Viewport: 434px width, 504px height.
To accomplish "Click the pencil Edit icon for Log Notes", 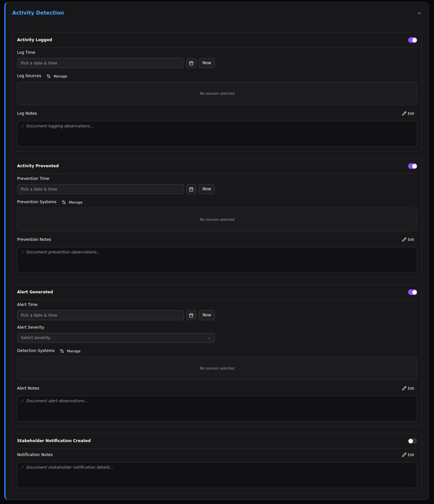I will (x=404, y=113).
